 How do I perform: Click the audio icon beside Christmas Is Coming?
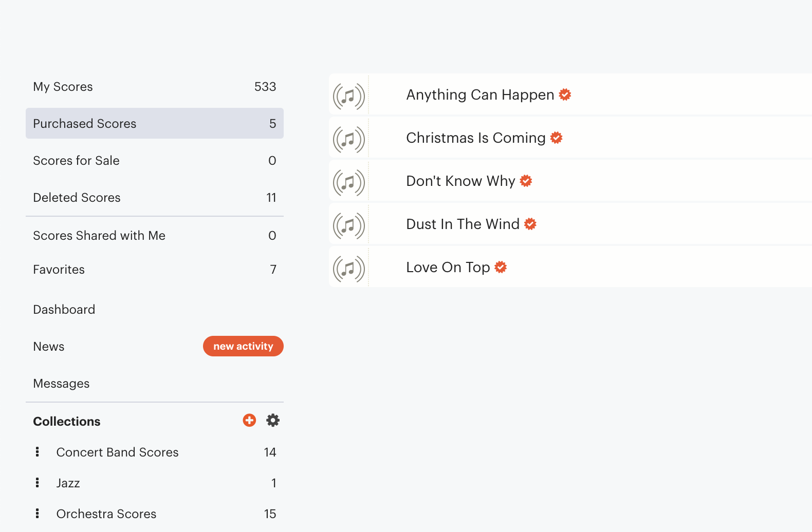coord(349,139)
